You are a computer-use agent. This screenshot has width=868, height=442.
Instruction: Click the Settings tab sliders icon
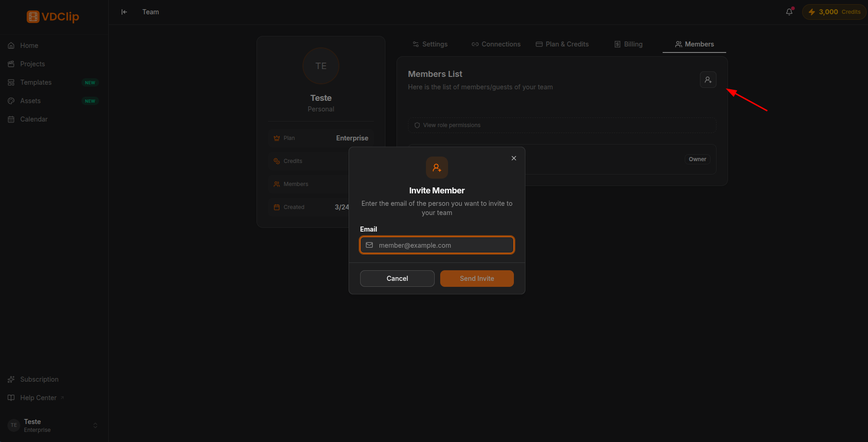tap(416, 44)
